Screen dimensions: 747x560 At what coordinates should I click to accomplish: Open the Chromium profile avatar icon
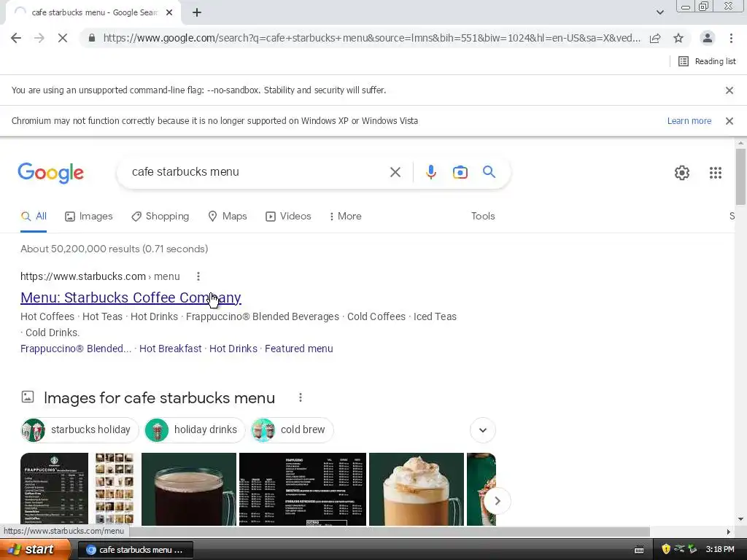[x=708, y=38]
